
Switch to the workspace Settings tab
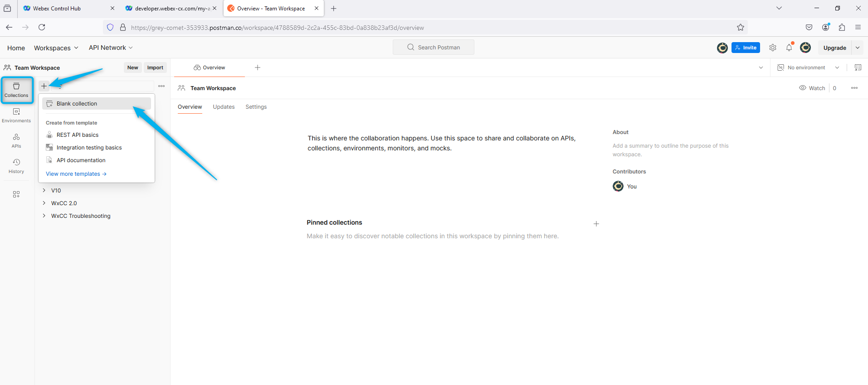[x=256, y=107]
